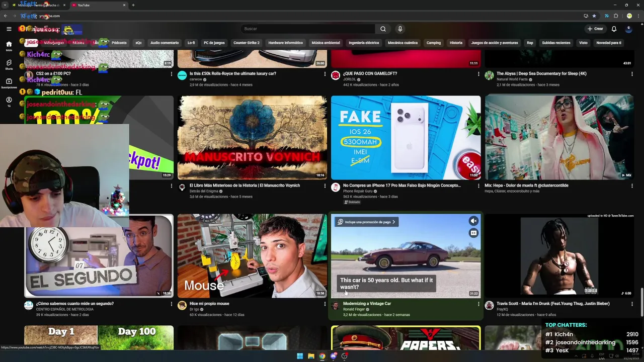This screenshot has width=644, height=362.
Task: Select the Counter-Strike 2 filter chip
Action: (x=247, y=43)
